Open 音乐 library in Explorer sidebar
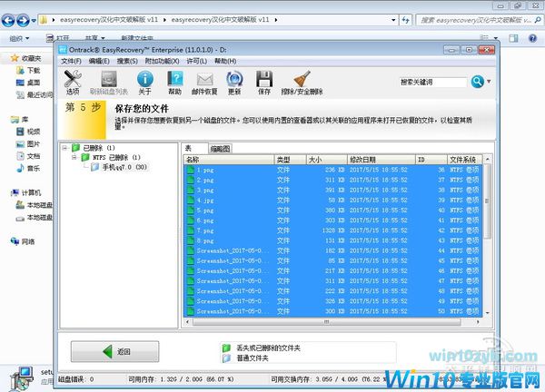This screenshot has height=392, width=545. (29, 169)
